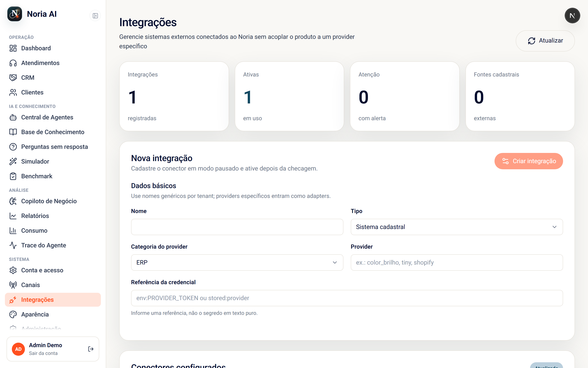Click the CRM handshake icon
Screen dimensions: 588x368
(x=13, y=78)
